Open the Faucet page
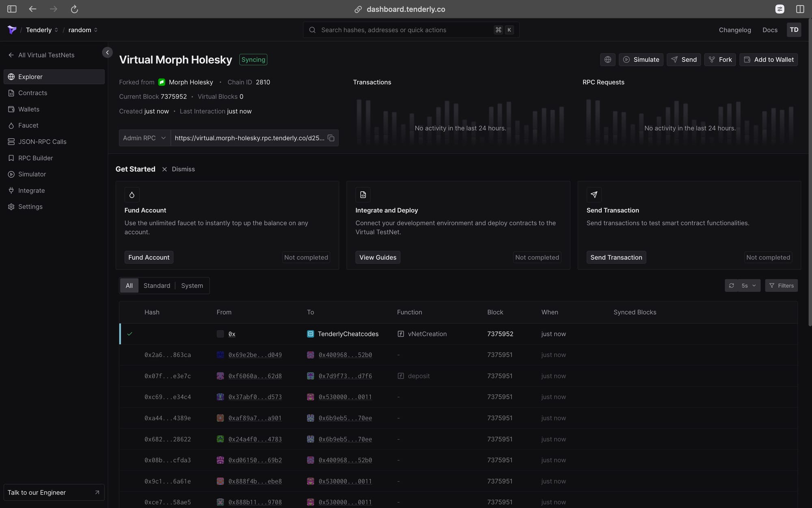The image size is (812, 508). pos(28,125)
